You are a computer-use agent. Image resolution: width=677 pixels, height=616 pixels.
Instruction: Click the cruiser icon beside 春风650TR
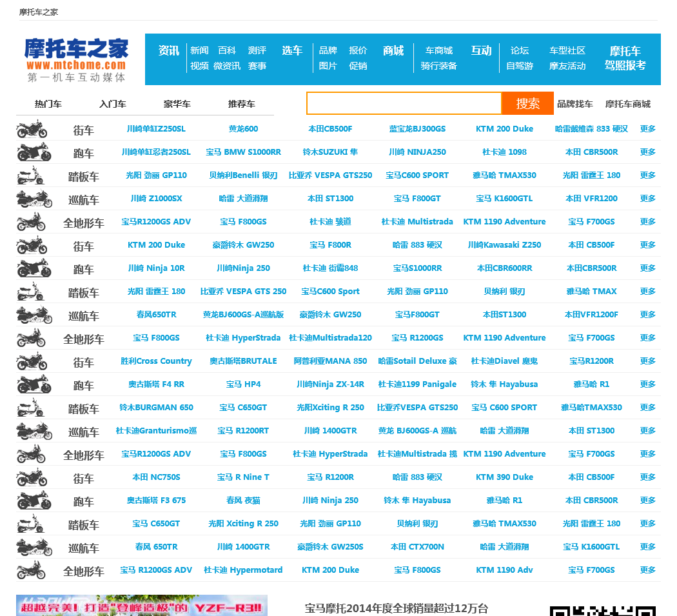[34, 315]
